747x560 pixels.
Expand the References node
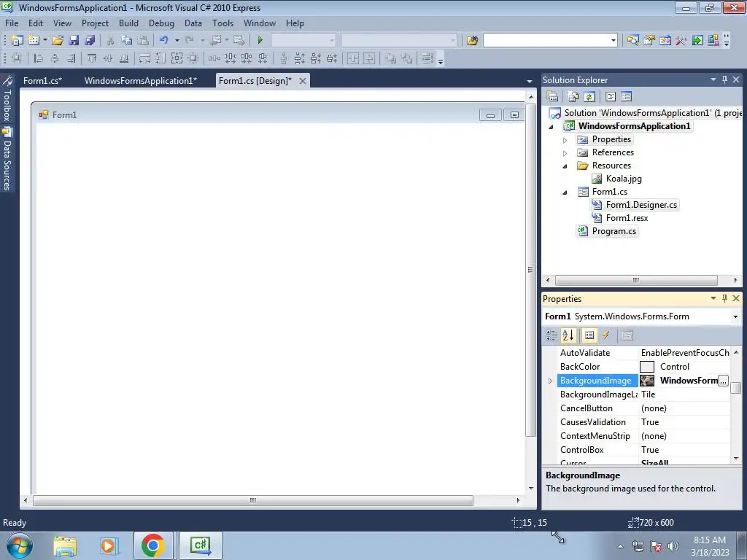(x=565, y=153)
